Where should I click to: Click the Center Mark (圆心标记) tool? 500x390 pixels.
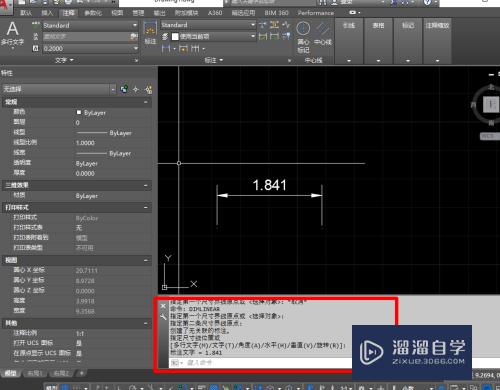pyautogui.click(x=303, y=37)
